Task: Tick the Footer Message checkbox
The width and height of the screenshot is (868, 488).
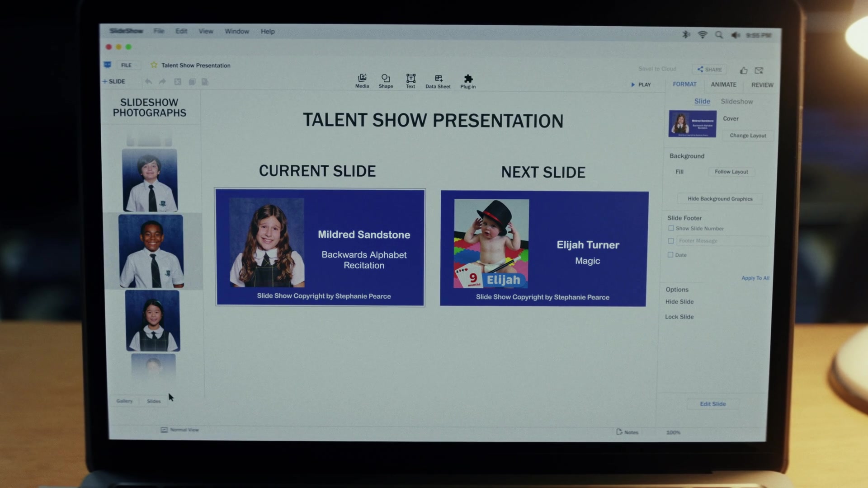Action: 671,241
